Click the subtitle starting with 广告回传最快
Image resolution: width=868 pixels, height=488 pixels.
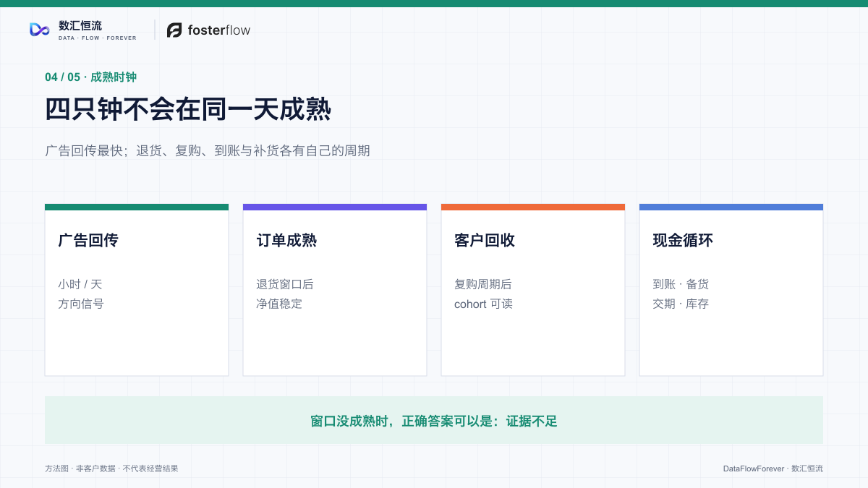(208, 150)
